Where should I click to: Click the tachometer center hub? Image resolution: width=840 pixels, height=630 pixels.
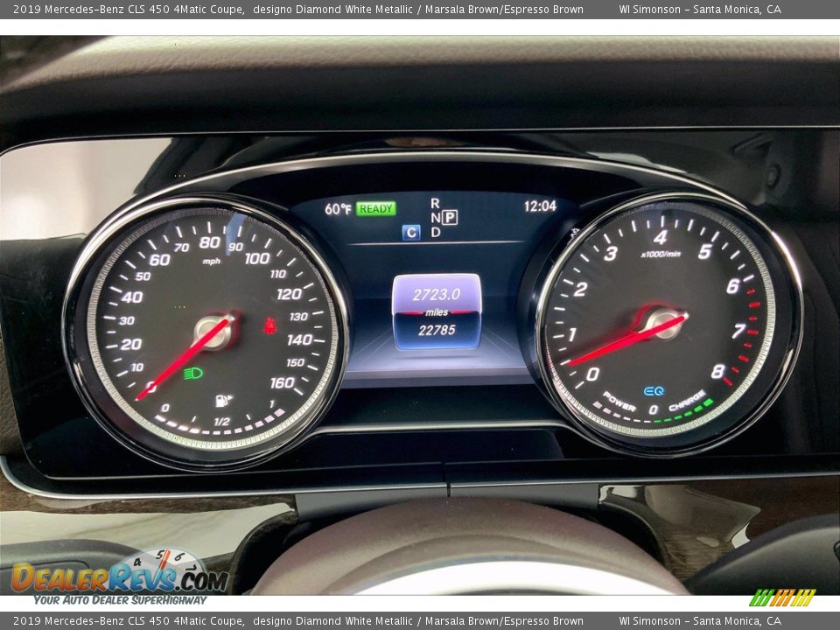663,324
